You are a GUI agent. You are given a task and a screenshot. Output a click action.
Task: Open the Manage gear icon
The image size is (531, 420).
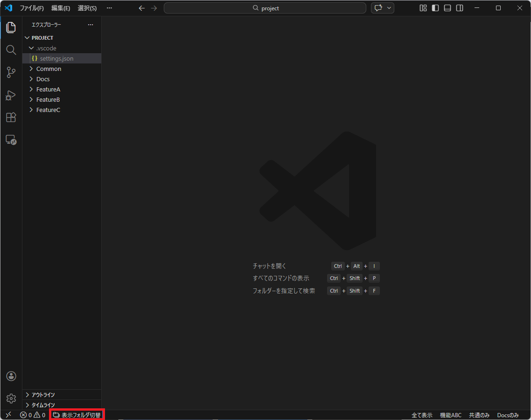[x=11, y=399]
